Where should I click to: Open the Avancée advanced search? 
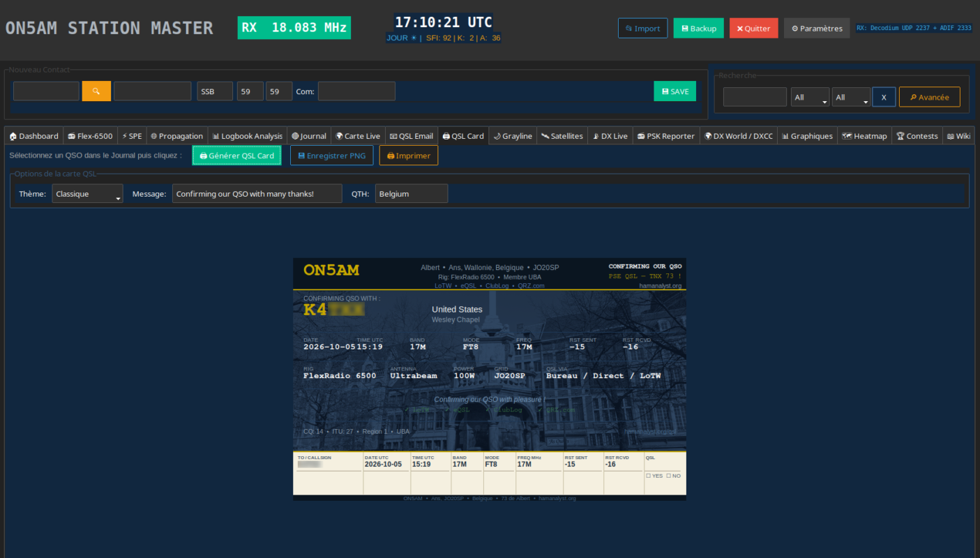click(x=929, y=97)
